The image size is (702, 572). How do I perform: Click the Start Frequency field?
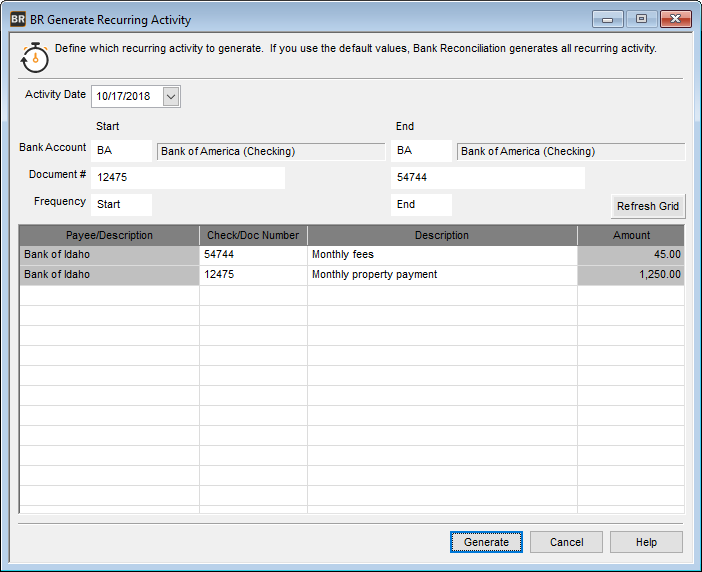121,205
